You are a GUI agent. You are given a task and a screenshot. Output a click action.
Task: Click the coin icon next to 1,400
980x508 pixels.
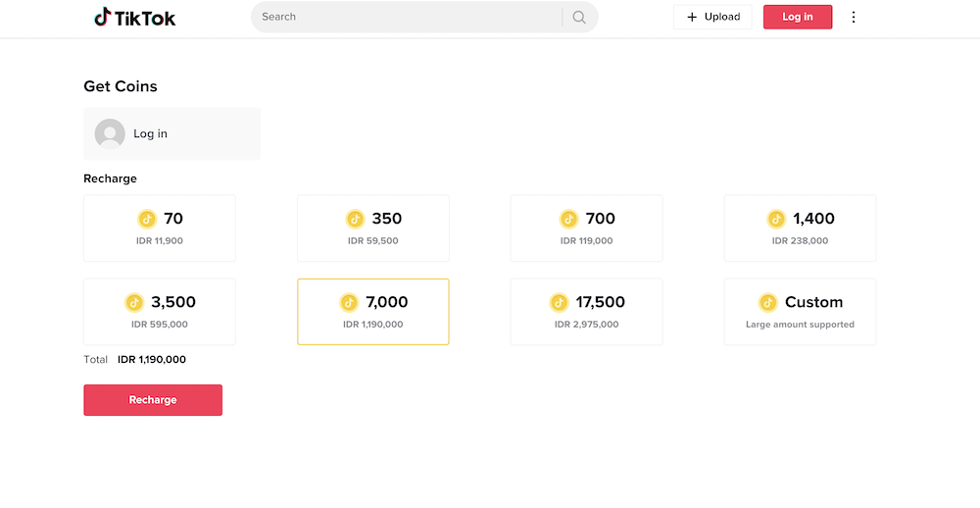[776, 219]
